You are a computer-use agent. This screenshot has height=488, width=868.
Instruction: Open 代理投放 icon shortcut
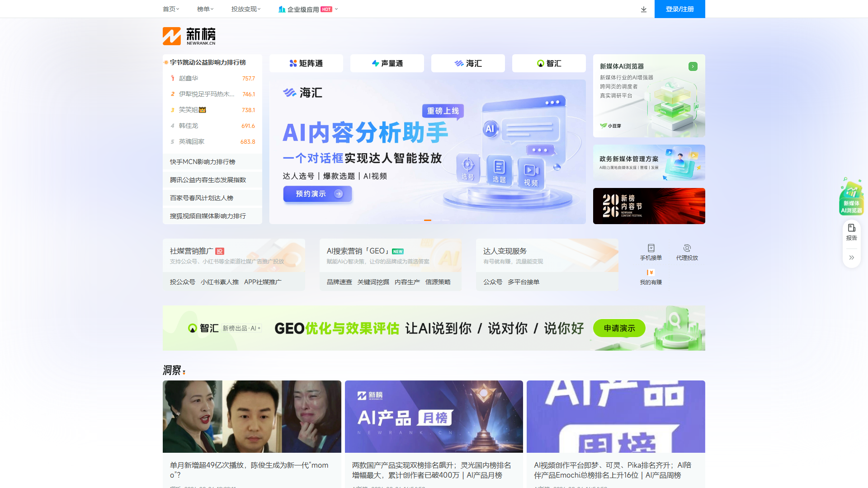click(687, 252)
